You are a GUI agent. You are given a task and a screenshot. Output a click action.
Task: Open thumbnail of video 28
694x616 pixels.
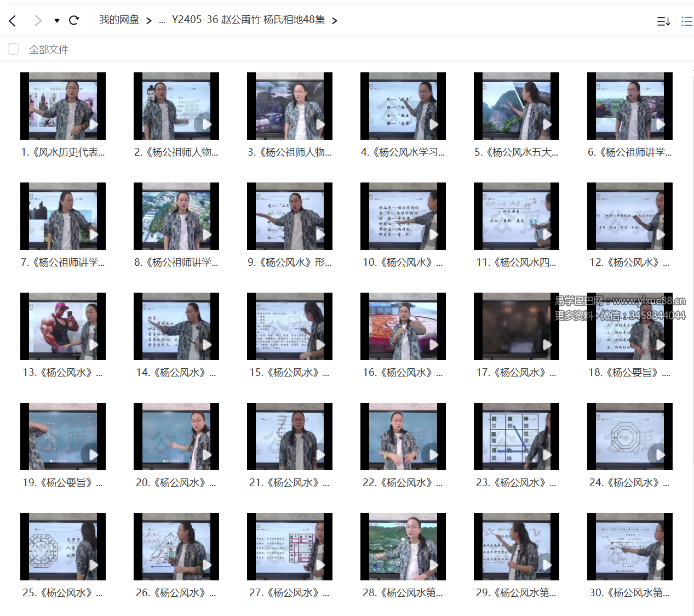(403, 546)
